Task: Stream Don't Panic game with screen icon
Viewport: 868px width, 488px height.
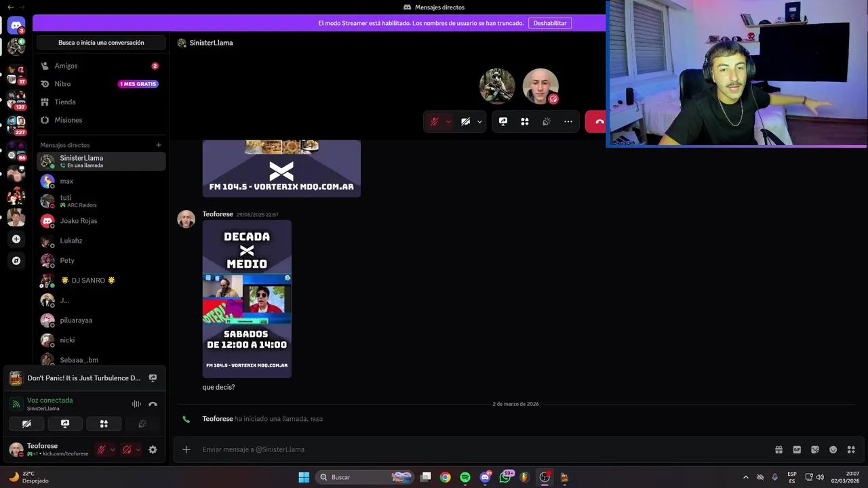Action: (x=153, y=378)
